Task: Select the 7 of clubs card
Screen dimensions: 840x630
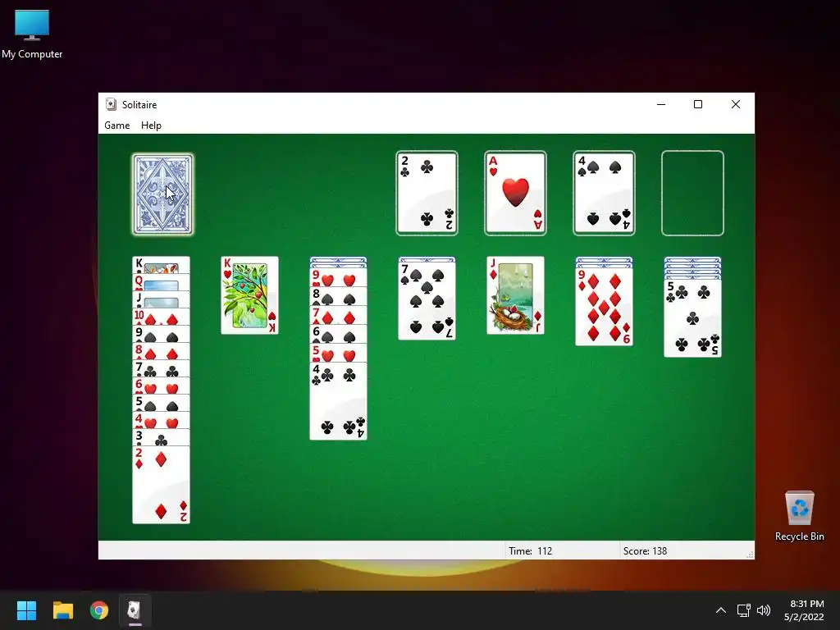Action: pos(162,368)
